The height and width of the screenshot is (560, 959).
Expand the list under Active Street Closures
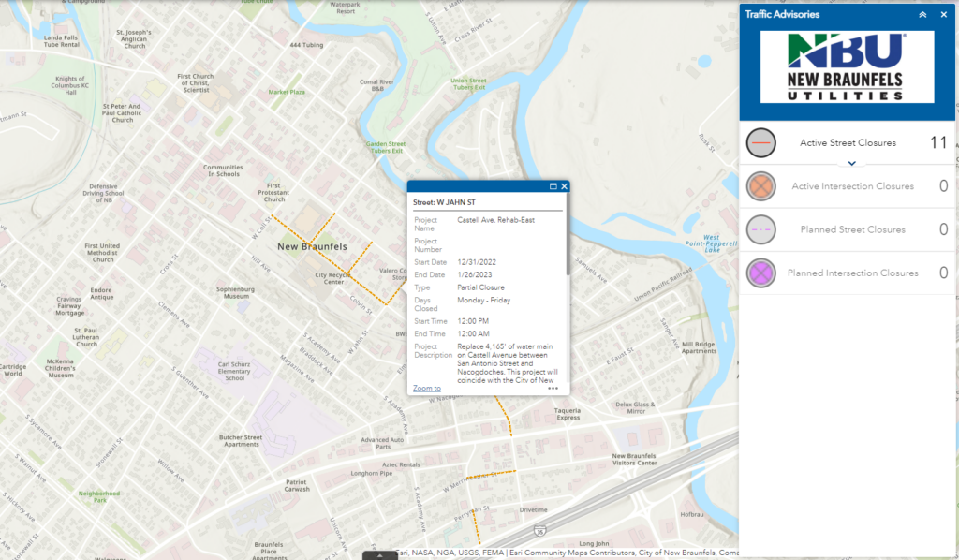coord(851,163)
